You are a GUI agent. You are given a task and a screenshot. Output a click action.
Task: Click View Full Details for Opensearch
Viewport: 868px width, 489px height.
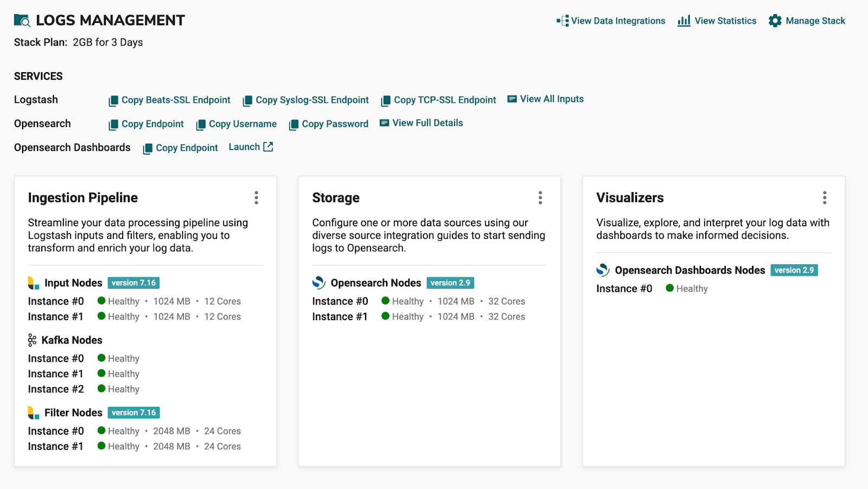(x=427, y=123)
